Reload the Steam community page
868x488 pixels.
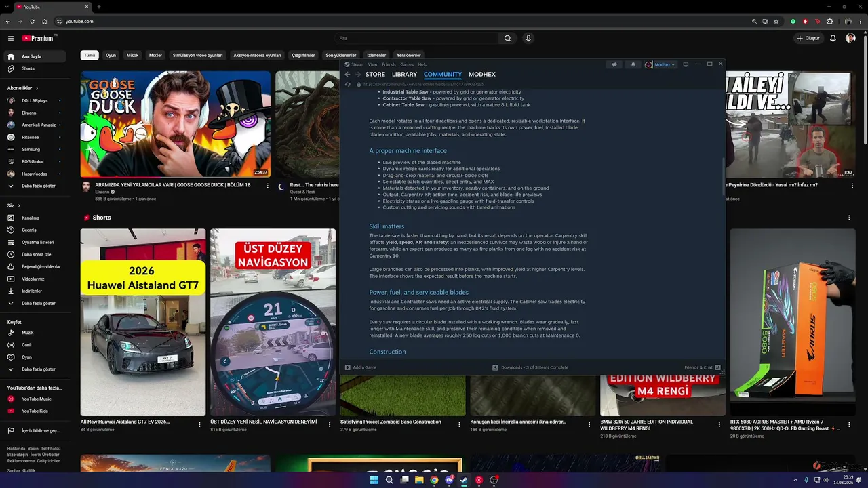tap(349, 85)
